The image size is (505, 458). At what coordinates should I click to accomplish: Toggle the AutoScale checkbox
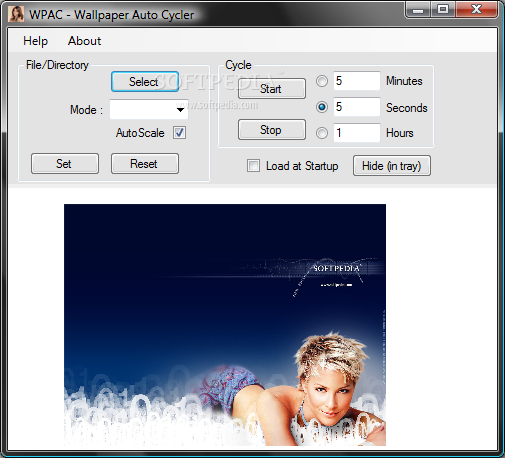click(x=179, y=133)
